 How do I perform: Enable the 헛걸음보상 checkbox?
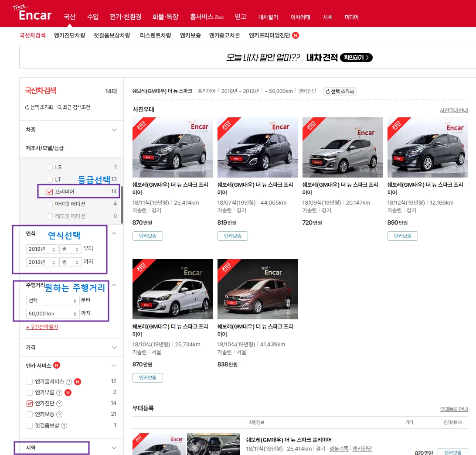tap(30, 425)
